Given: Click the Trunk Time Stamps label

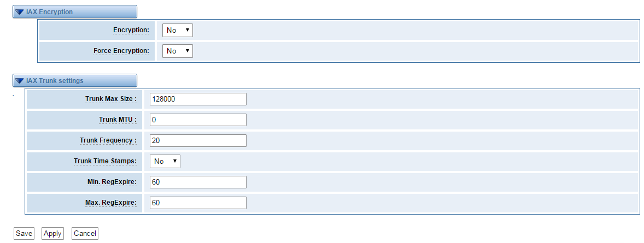Looking at the screenshot, I should [105, 161].
